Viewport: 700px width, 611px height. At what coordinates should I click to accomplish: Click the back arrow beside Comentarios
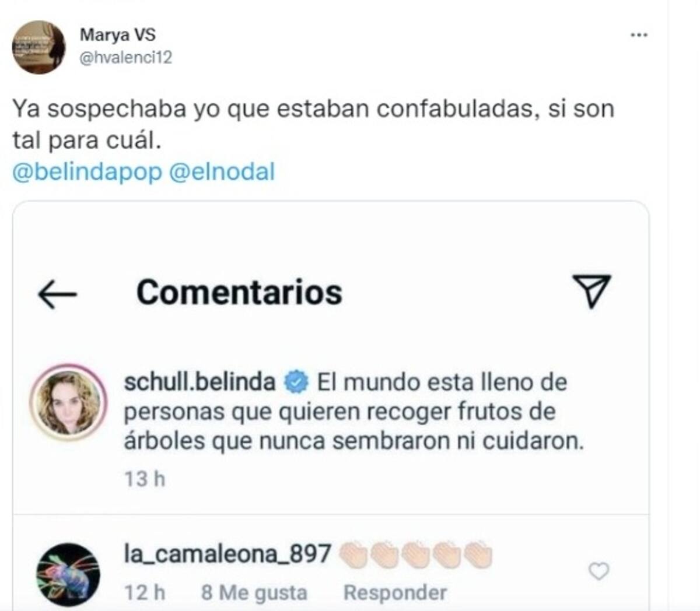point(57,294)
